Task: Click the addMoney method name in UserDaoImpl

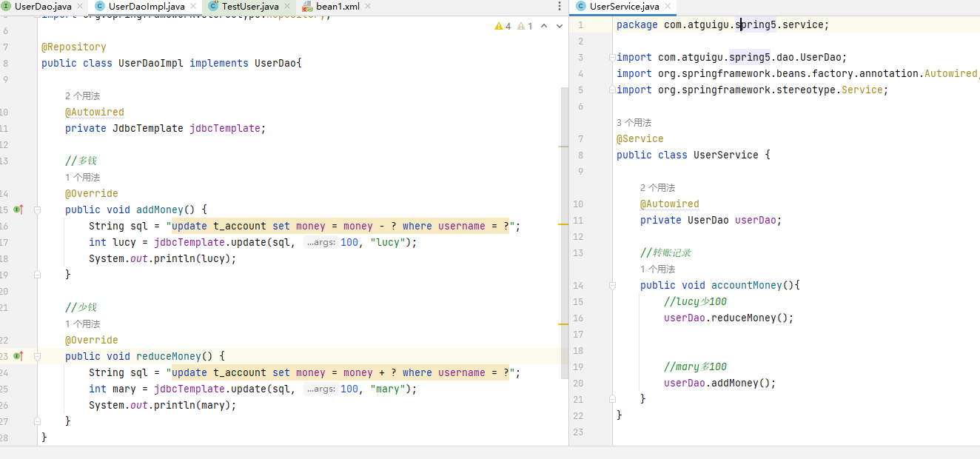Action: (x=160, y=210)
